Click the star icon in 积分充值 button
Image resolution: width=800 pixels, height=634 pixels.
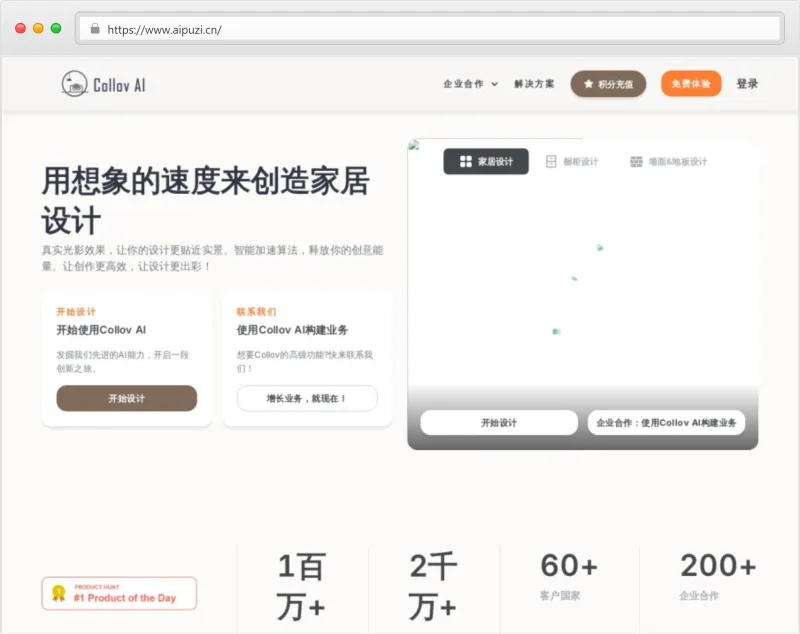(x=588, y=84)
